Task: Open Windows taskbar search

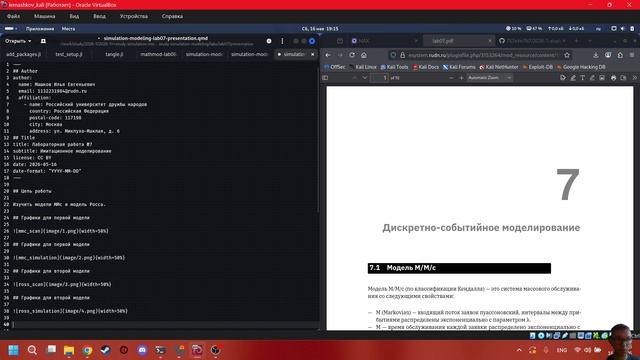Action: pos(32,350)
